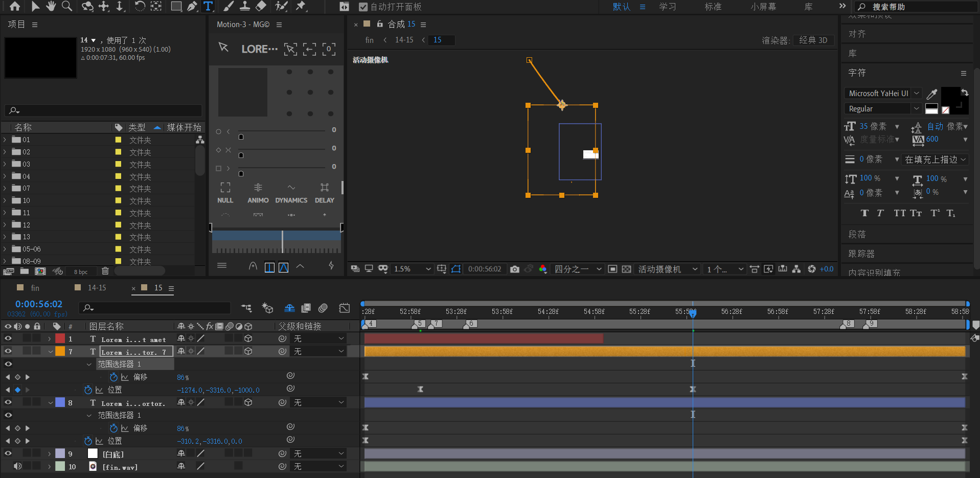Hide layer 9 white solid visibility

coord(8,453)
